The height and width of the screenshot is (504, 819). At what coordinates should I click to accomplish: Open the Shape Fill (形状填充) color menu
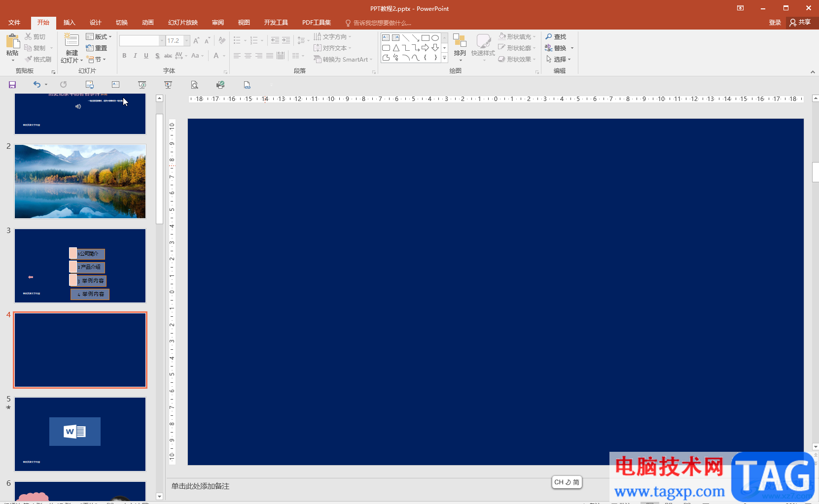pyautogui.click(x=517, y=36)
